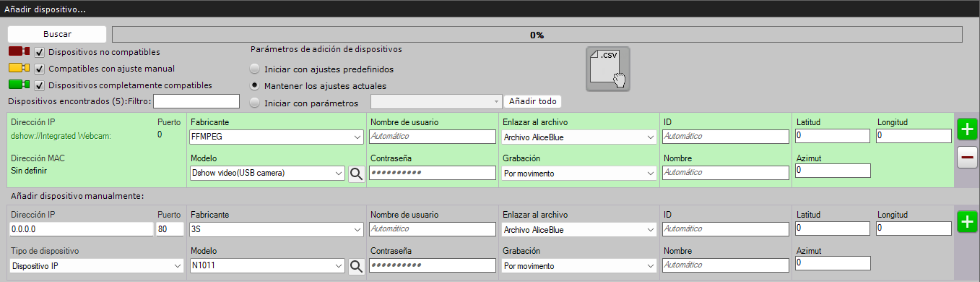Click the green fully compatible camera icon
Screen dimensions: 980x282
19,85
